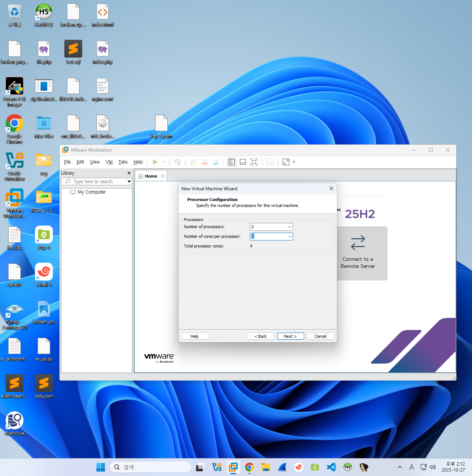Select My Computer in the library tree
The height and width of the screenshot is (476, 472).
(x=91, y=192)
